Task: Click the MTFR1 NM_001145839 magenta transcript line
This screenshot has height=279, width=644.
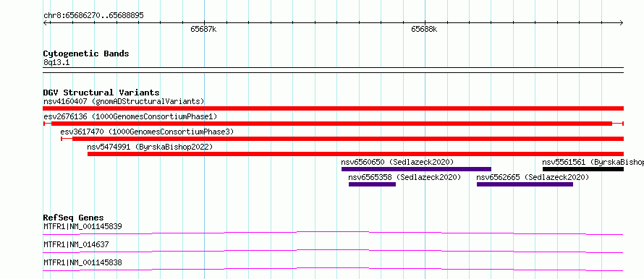Action: 333,233
